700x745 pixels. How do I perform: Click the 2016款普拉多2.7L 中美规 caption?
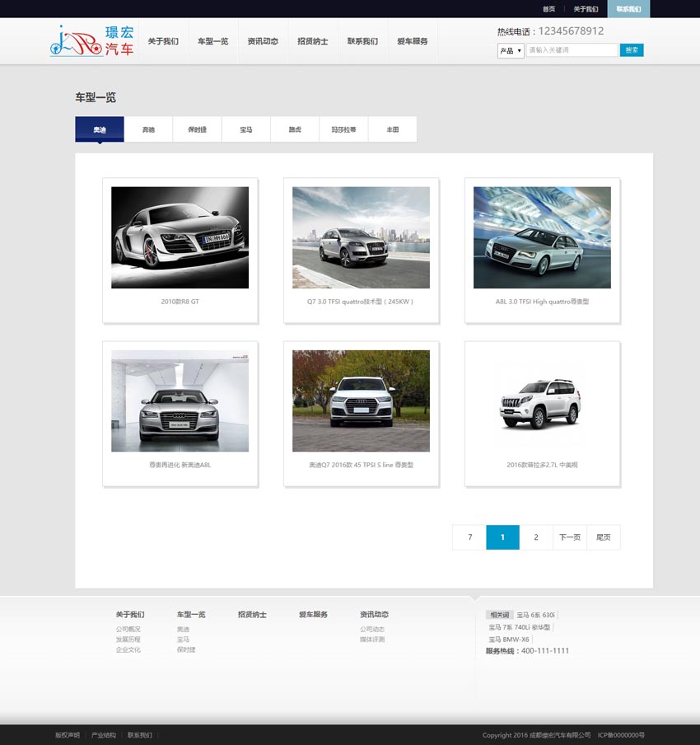point(543,465)
